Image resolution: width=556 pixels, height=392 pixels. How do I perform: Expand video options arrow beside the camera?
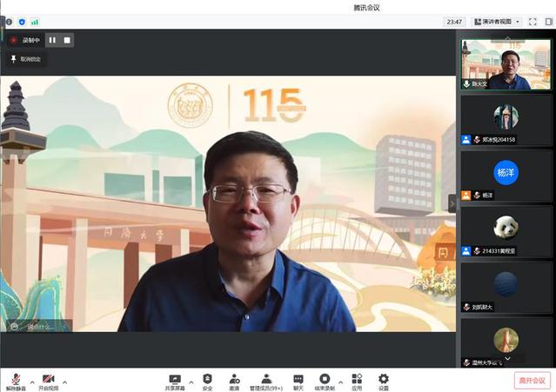[x=64, y=382]
